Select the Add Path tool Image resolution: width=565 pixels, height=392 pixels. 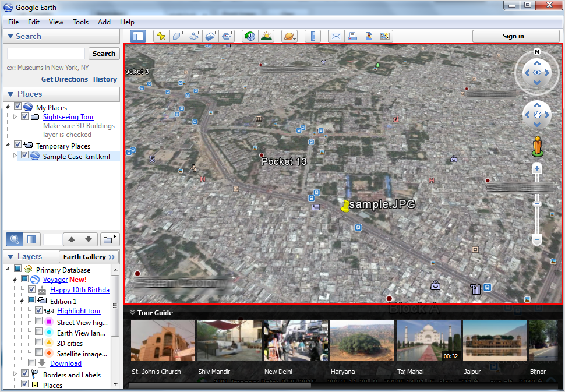(194, 36)
